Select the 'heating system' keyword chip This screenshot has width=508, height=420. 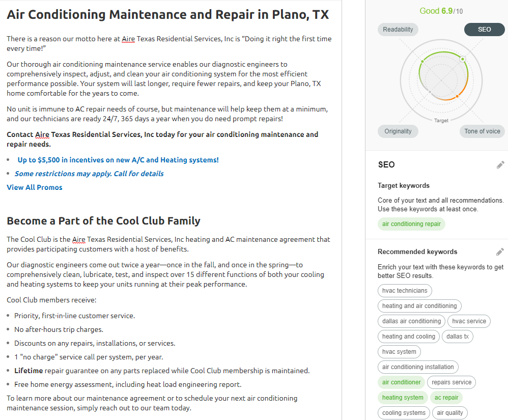click(403, 398)
